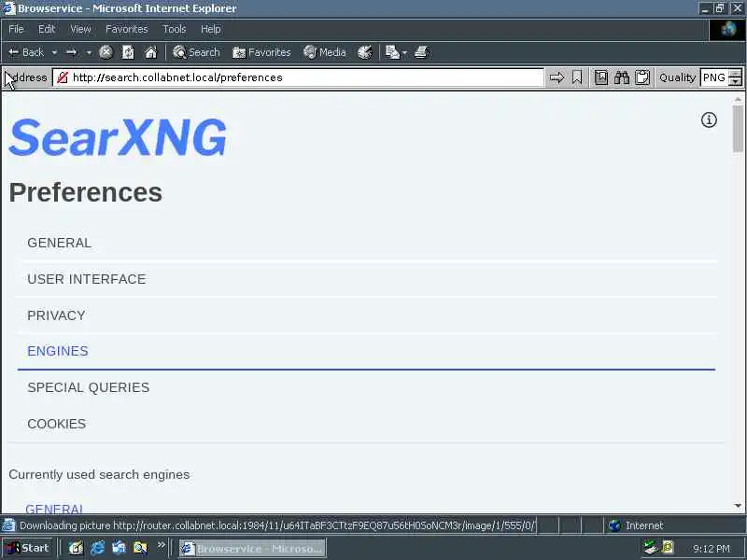The image size is (747, 560).
Task: Open the Search toolbar button
Action: tap(196, 52)
